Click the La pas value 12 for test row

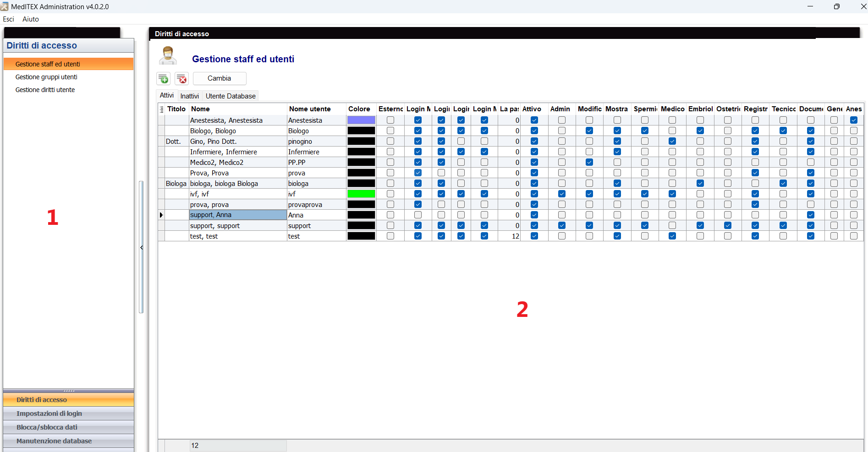[509, 236]
